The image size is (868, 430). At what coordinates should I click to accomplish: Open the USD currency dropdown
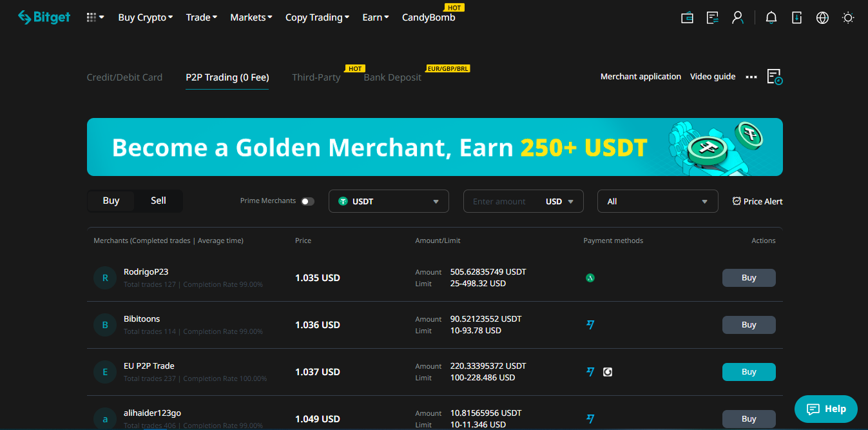559,201
